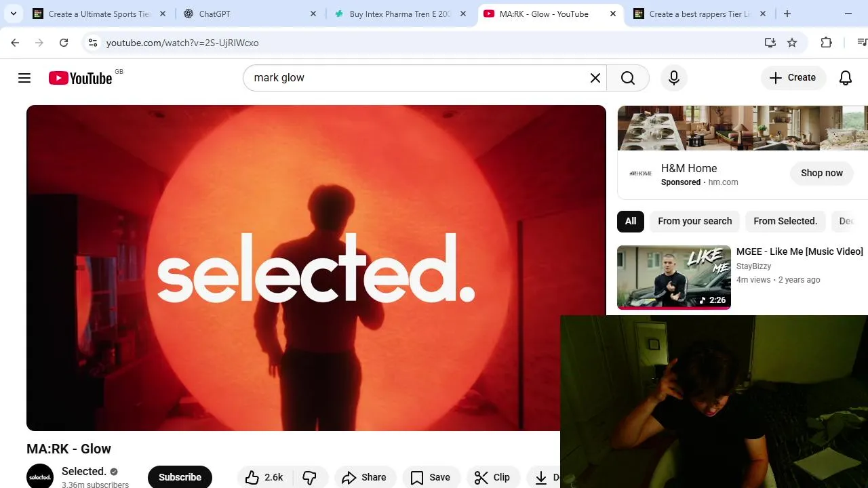Open the StayBizzy channel name
The width and height of the screenshot is (868, 488).
tap(753, 266)
